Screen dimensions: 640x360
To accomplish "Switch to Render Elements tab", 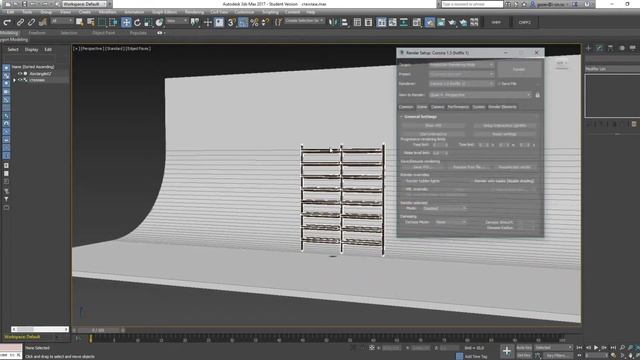I will click(502, 107).
